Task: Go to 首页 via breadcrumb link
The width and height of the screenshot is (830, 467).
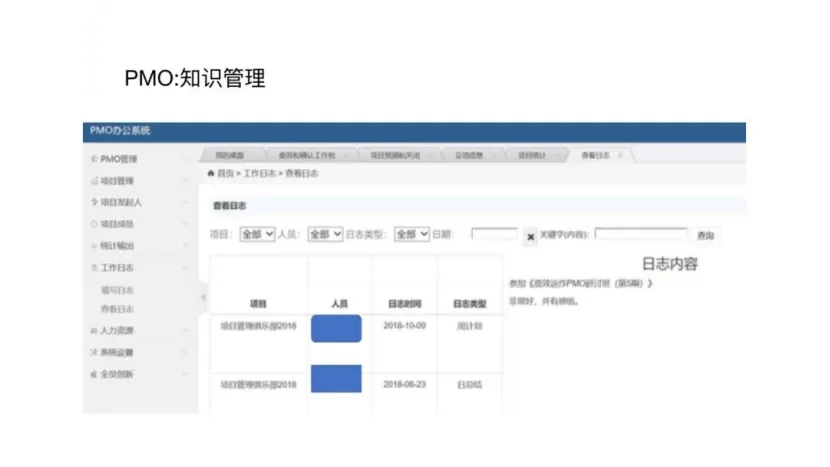Action: (225, 173)
